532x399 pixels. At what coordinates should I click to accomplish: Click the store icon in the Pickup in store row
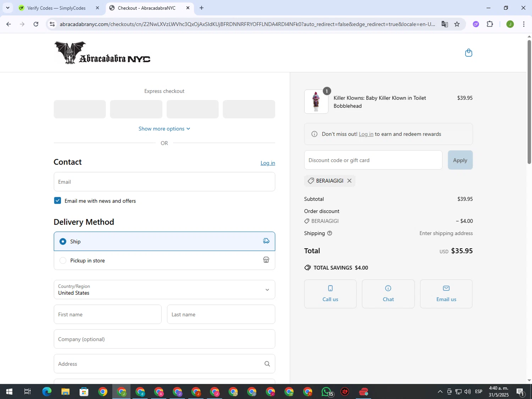tap(266, 260)
